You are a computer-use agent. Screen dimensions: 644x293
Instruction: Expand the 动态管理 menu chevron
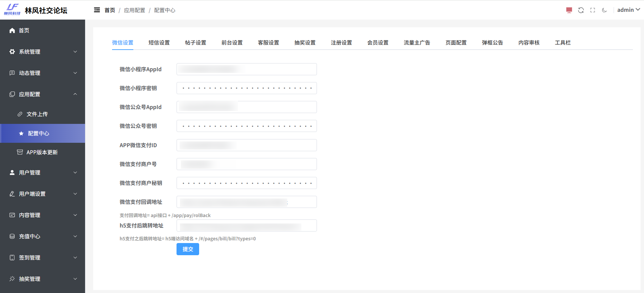(x=75, y=73)
